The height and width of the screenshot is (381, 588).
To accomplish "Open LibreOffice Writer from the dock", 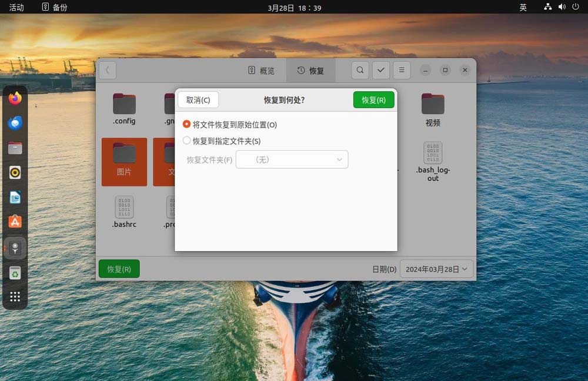I will pos(15,197).
